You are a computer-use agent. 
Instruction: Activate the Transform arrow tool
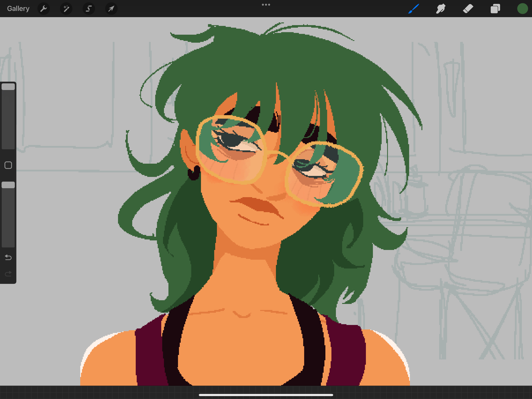point(111,9)
